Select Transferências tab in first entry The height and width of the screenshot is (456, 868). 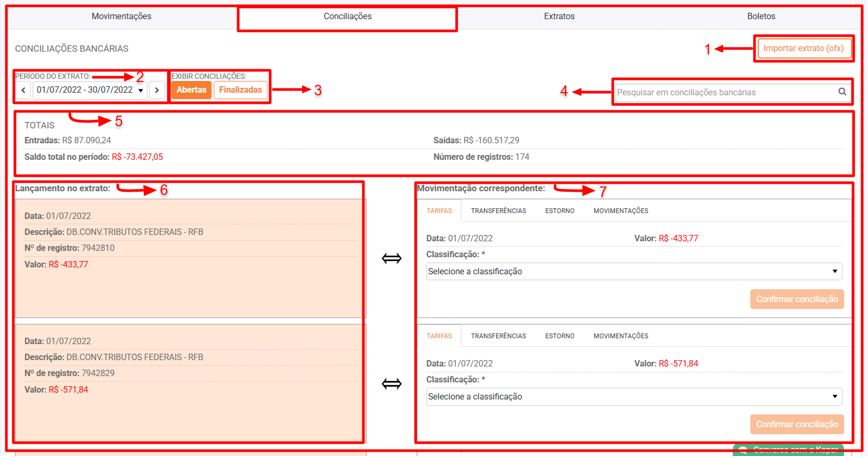(x=498, y=211)
